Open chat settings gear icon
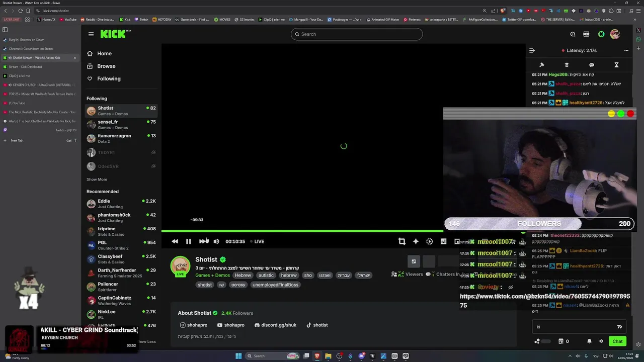 point(601,341)
